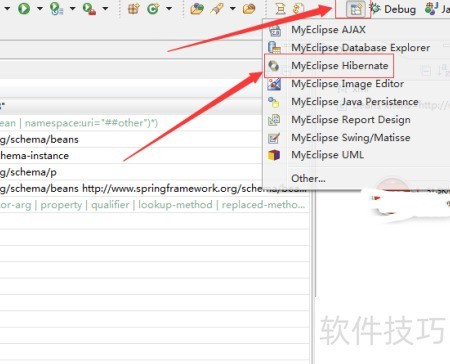Viewport: 450px width, 364px height.
Task: Open the leftmost toolbar dropdown arrow
Action: [7, 8]
